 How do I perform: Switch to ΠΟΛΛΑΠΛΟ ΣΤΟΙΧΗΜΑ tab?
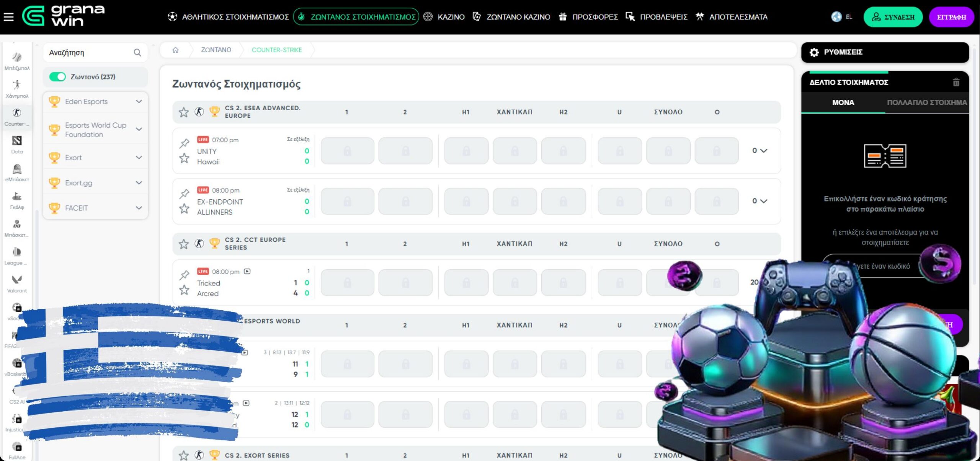(x=926, y=102)
